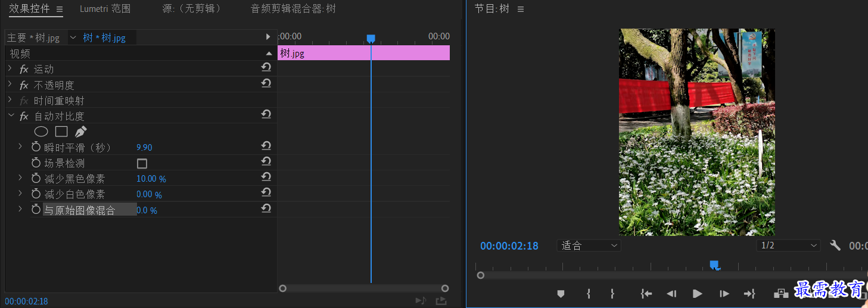Click the Lift button in program monitor
The width and height of the screenshot is (868, 308).
point(781,294)
